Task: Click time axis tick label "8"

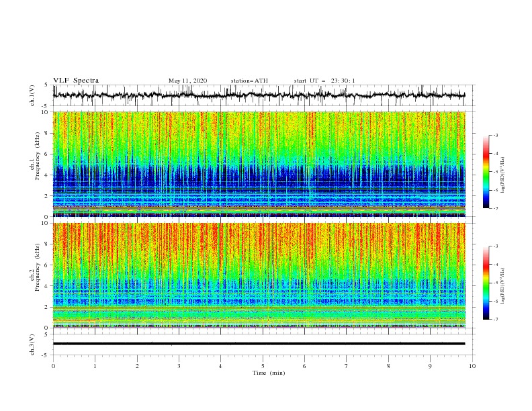Action: 388,366
